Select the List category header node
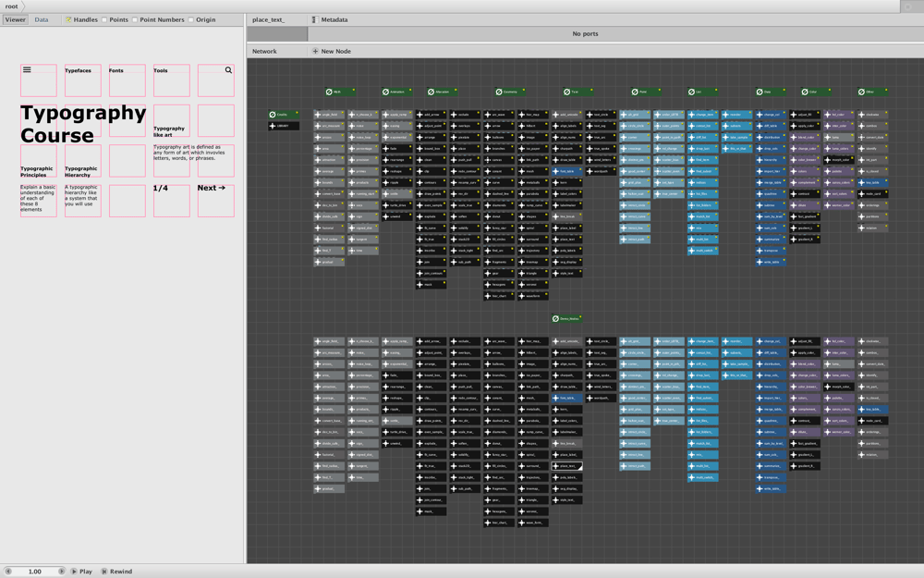The height and width of the screenshot is (578, 924). click(x=702, y=92)
